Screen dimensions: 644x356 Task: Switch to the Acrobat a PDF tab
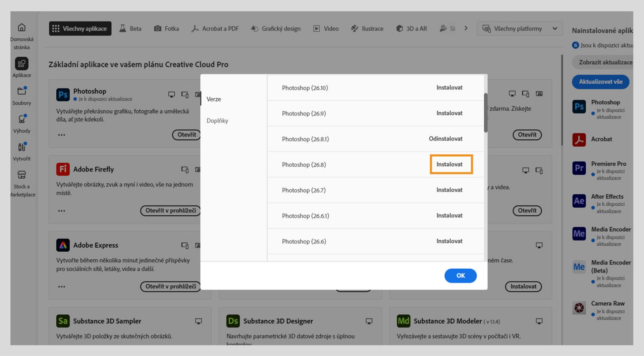coord(215,29)
